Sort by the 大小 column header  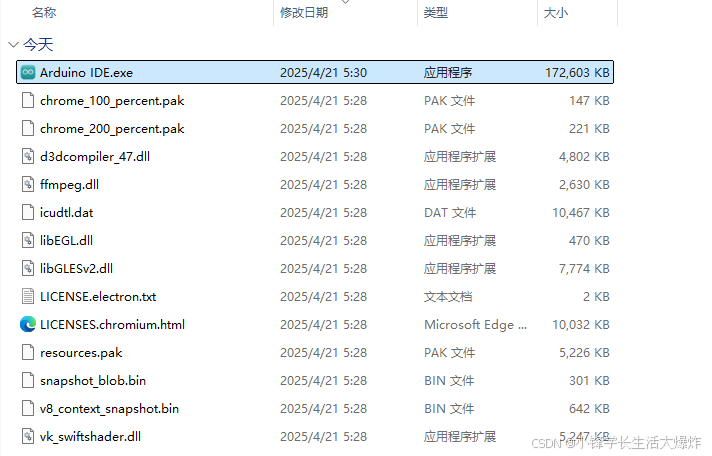[x=555, y=13]
